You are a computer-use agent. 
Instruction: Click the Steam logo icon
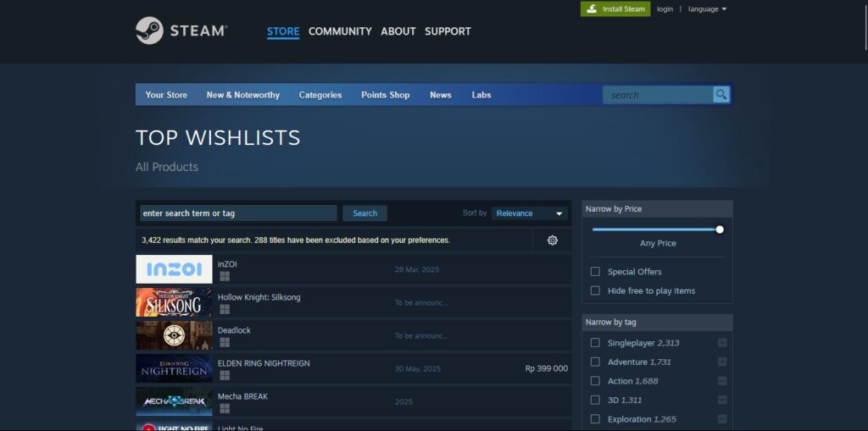click(x=149, y=30)
